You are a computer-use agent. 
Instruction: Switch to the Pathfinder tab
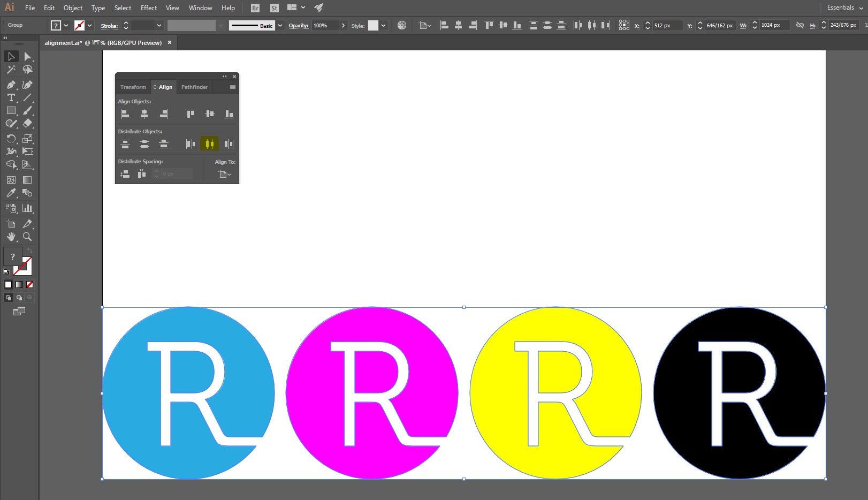coord(194,87)
